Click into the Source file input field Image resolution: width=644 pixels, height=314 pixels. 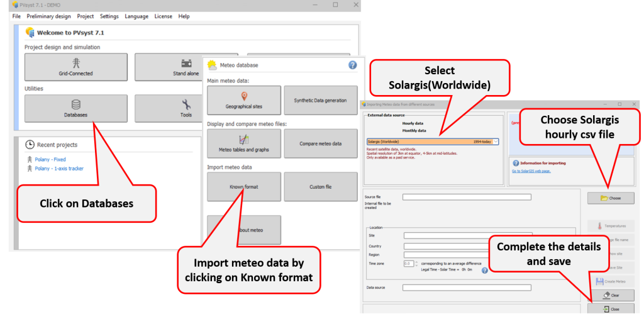[467, 197]
